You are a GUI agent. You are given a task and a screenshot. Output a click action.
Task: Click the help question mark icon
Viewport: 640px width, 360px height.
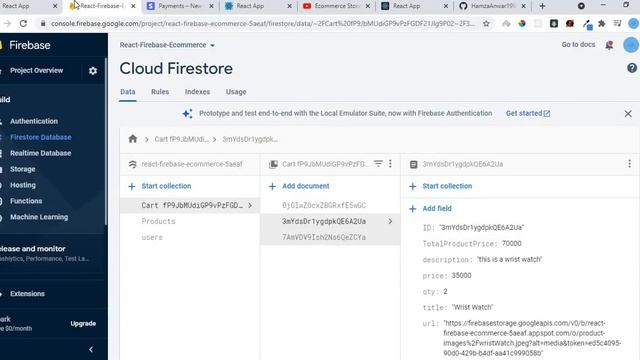coord(632,68)
